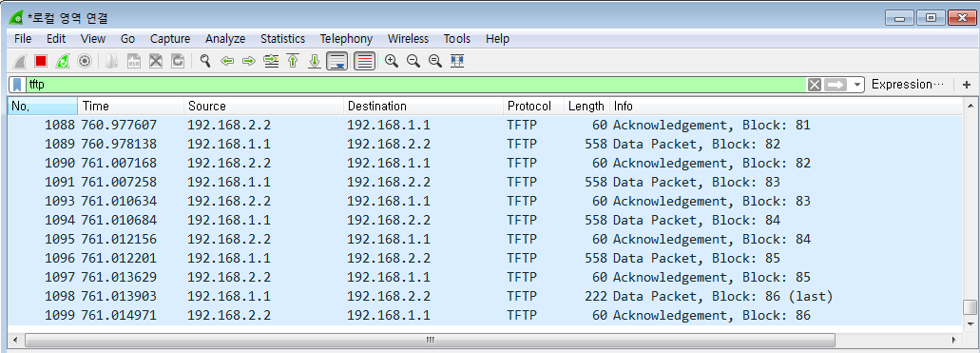Open the Go menu

pos(127,39)
